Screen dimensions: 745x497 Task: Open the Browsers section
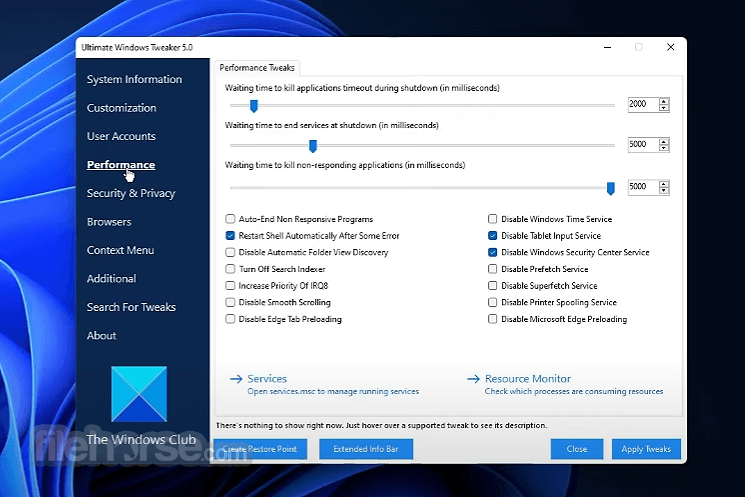(x=109, y=222)
